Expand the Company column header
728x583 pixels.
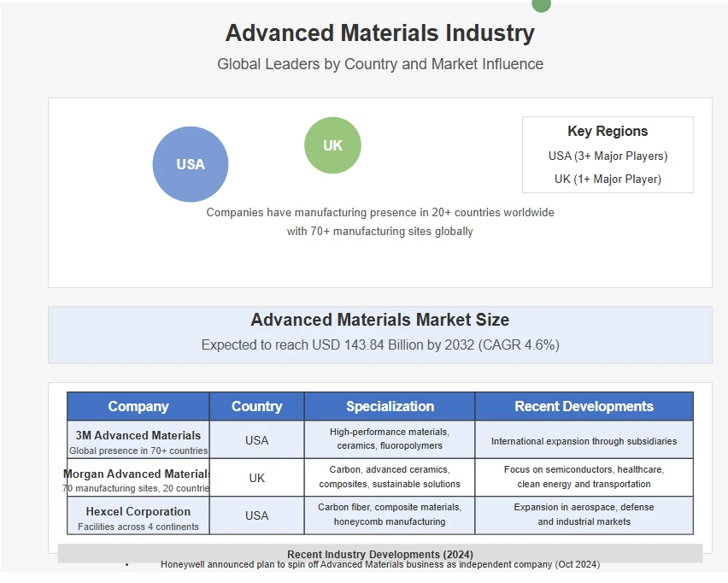(x=138, y=406)
